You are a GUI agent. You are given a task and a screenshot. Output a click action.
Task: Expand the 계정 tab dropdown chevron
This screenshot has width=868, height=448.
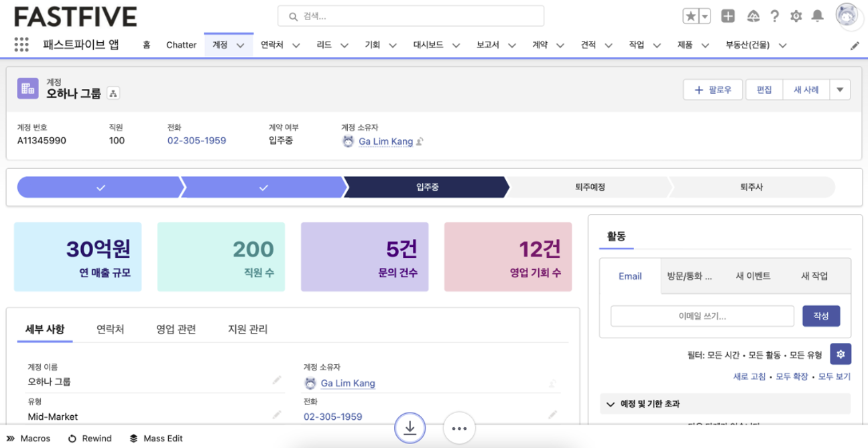point(241,46)
